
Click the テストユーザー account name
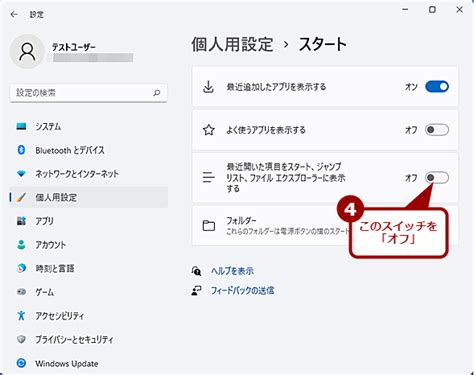coord(73,47)
